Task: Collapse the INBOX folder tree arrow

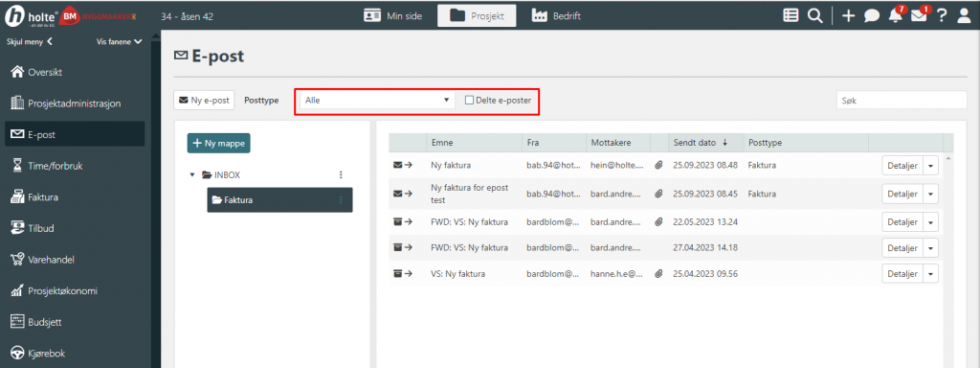Action: click(x=192, y=174)
